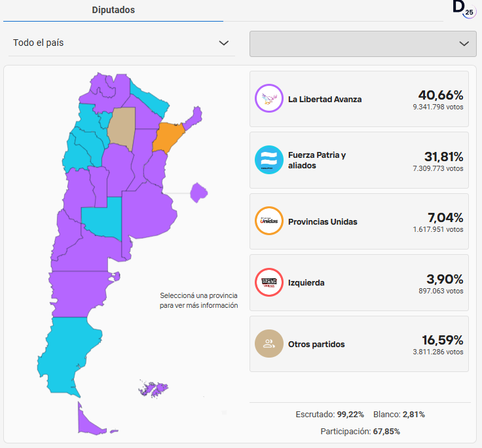
Task: Expand the empty gray dropdown
Action: 363,43
